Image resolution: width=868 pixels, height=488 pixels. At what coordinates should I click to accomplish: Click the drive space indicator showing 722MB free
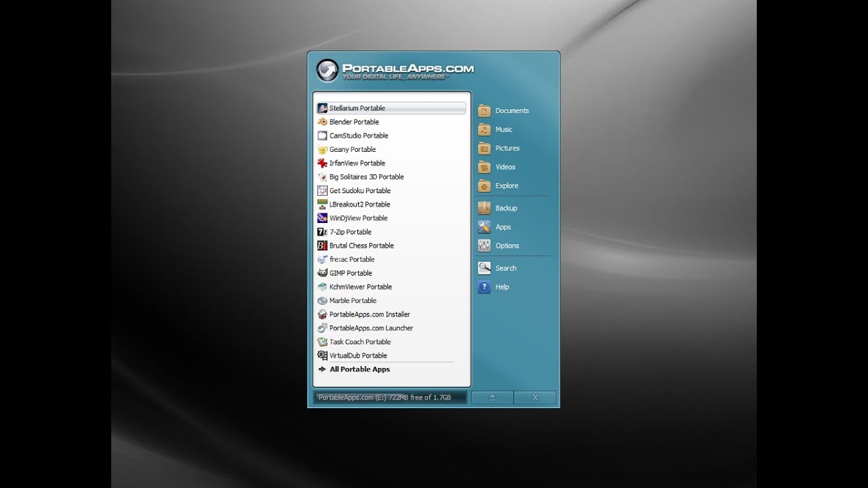point(390,397)
